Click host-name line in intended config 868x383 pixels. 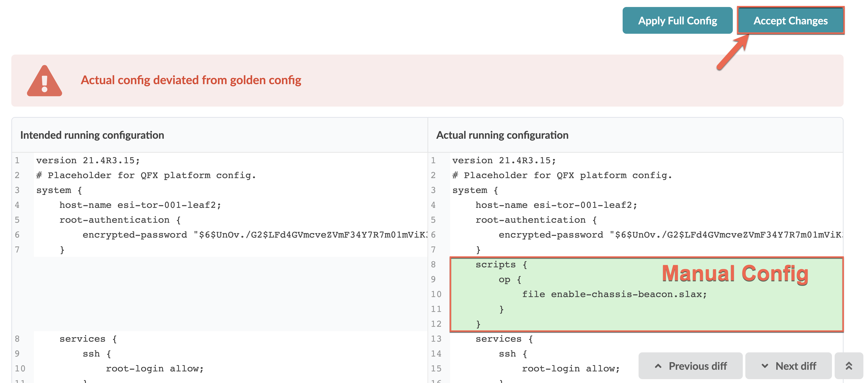click(x=140, y=205)
